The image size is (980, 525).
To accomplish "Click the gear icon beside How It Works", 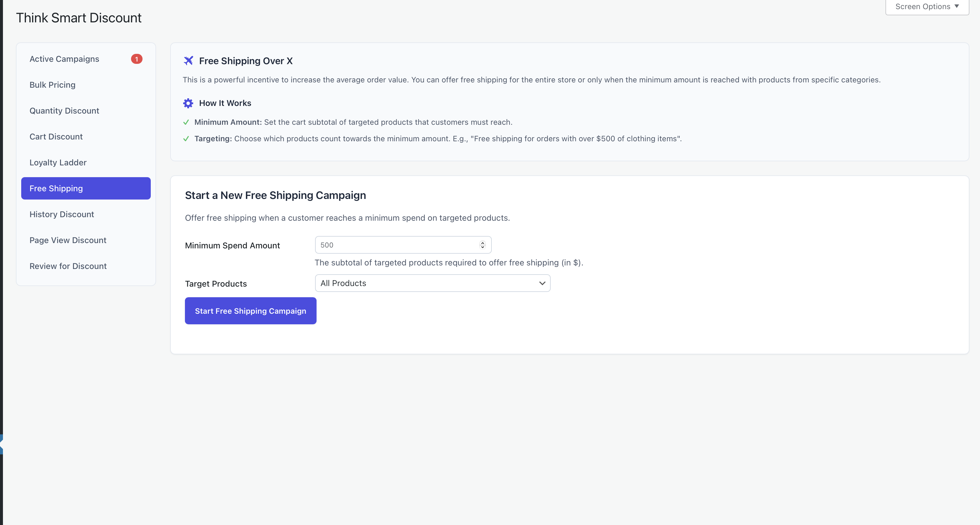I will (x=188, y=103).
